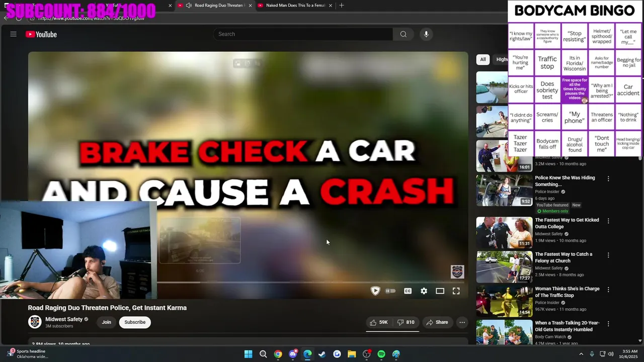Click the shield play icon in player controls
Viewport: 644px width, 362px height.
pos(375,291)
